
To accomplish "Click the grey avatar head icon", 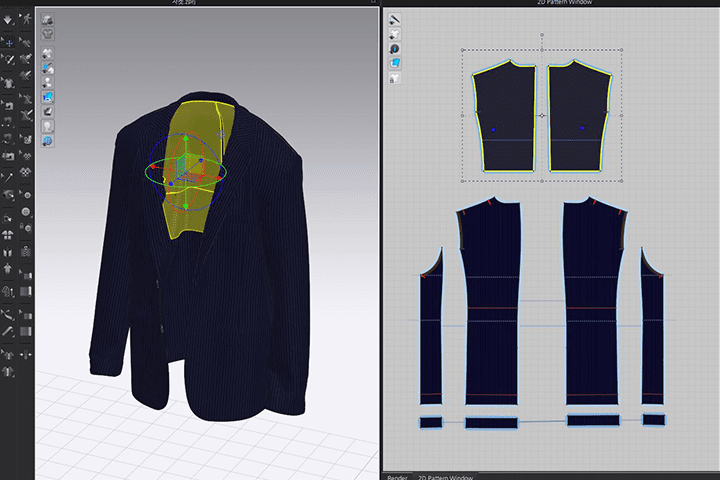I will (48, 126).
